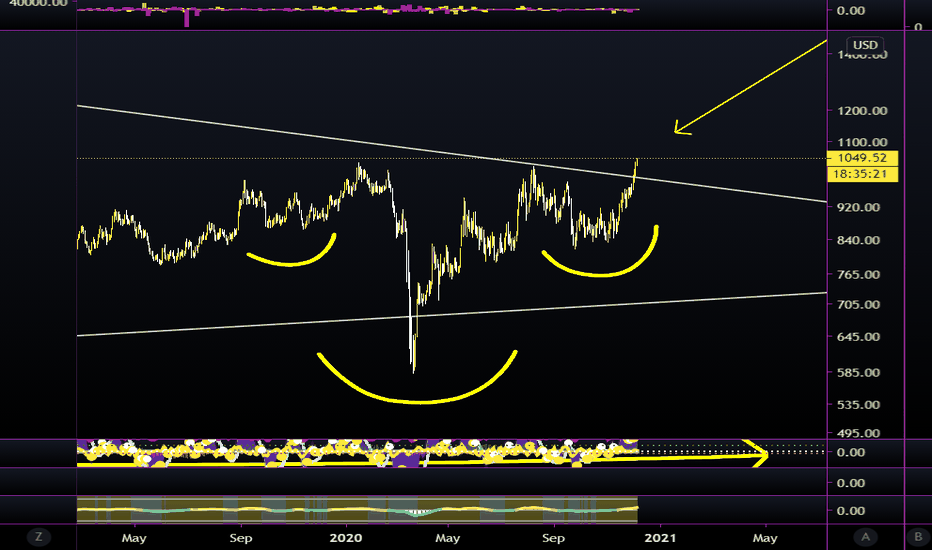Click the 535.00 price axis label
The height and width of the screenshot is (550, 932).
(858, 405)
